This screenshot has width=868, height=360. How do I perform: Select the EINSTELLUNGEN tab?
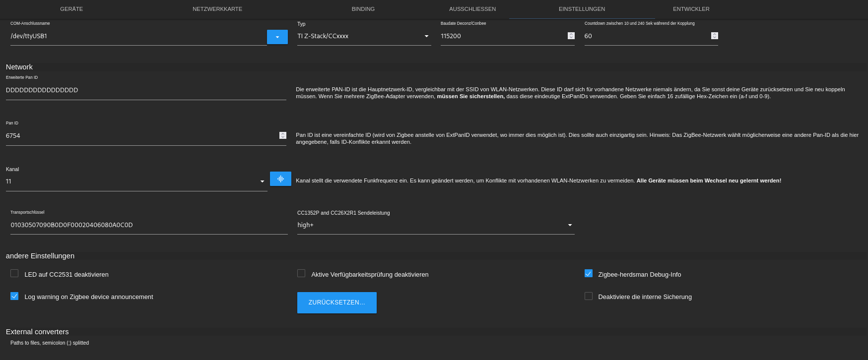point(582,9)
